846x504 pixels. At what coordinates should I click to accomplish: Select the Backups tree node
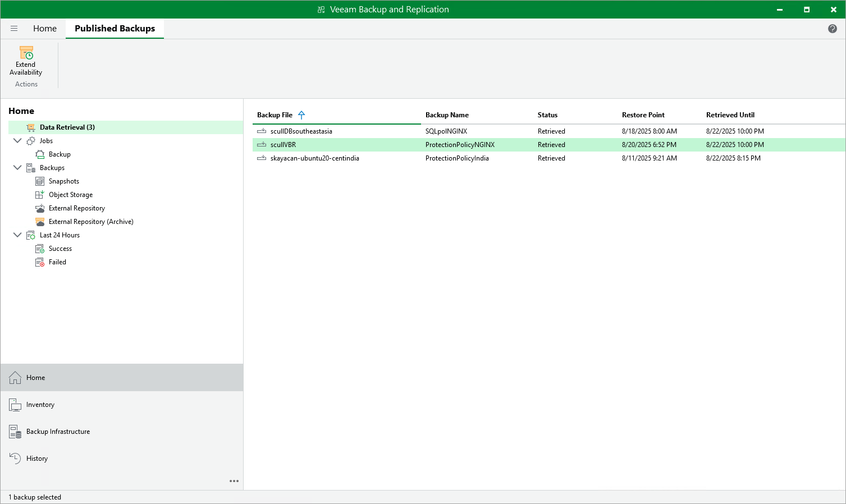point(52,168)
